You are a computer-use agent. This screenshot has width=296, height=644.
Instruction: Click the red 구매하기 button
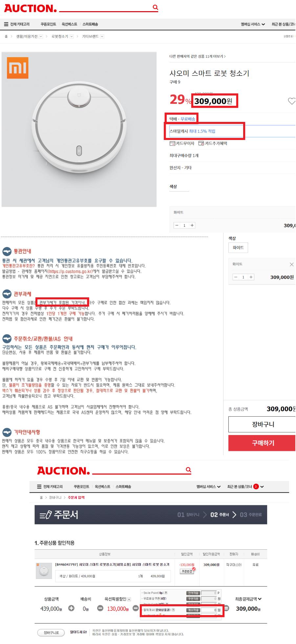pos(262,443)
